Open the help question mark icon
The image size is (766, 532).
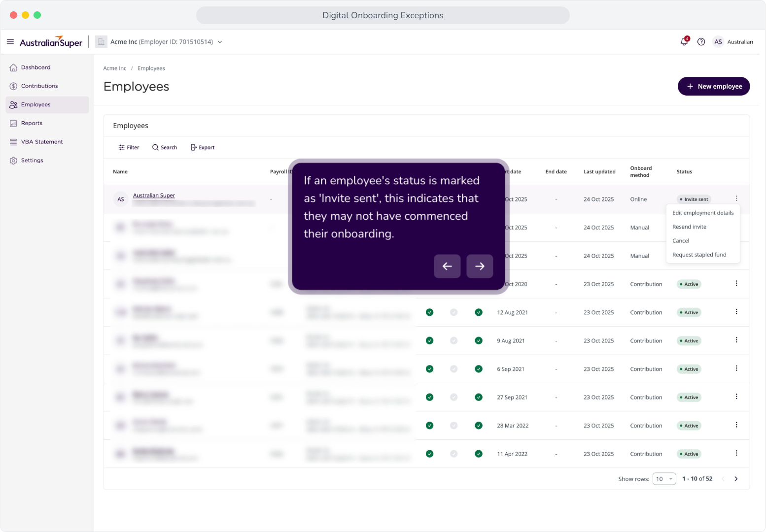pyautogui.click(x=701, y=42)
